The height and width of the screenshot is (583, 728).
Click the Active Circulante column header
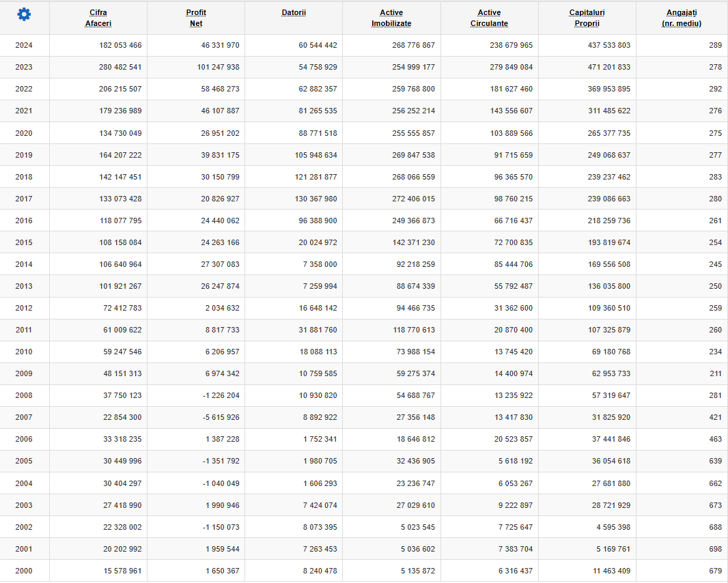[490, 18]
